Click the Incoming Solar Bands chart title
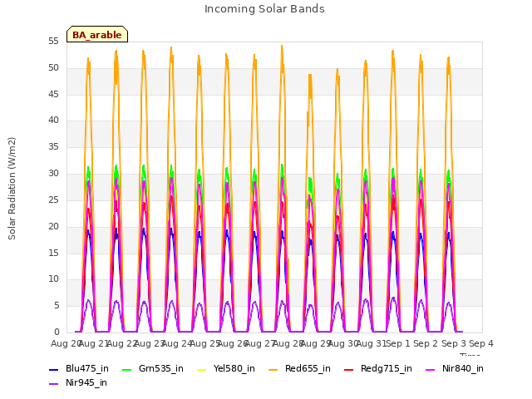Viewport: 532px width, 399px height. pos(264,9)
